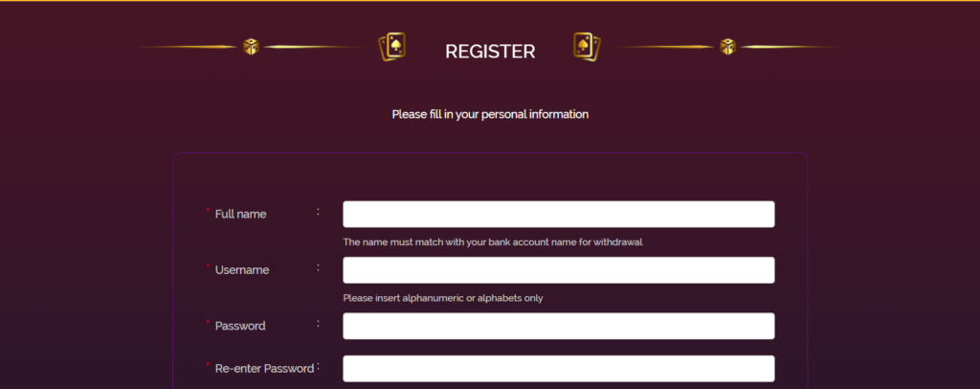Select the Username text box
Image resolution: width=980 pixels, height=389 pixels.
pyautogui.click(x=558, y=270)
